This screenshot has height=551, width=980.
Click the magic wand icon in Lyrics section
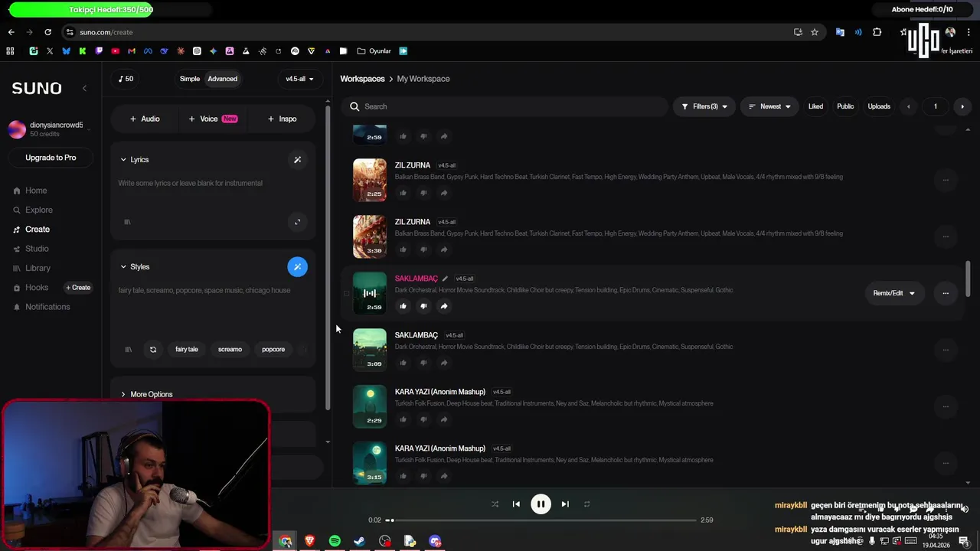(298, 160)
